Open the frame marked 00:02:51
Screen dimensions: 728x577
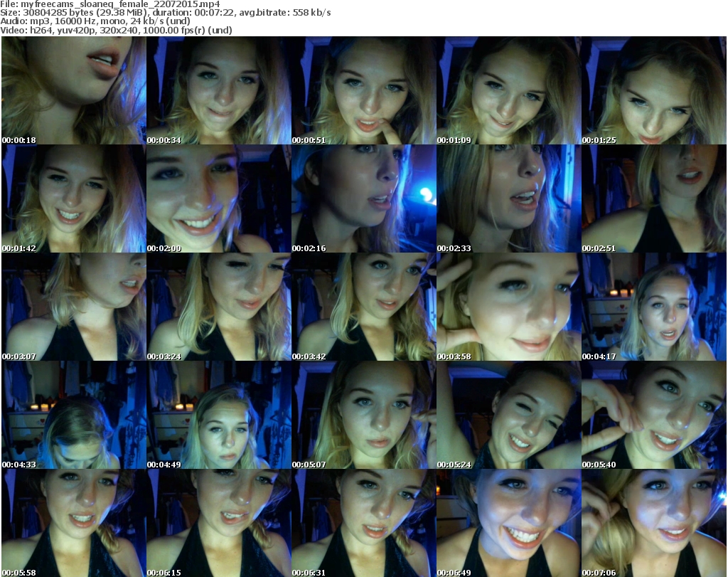click(x=654, y=198)
